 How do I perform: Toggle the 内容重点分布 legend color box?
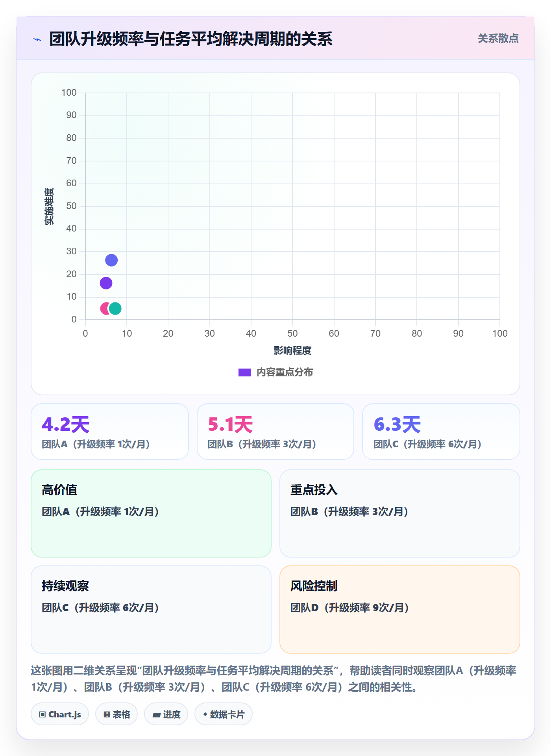click(x=244, y=372)
